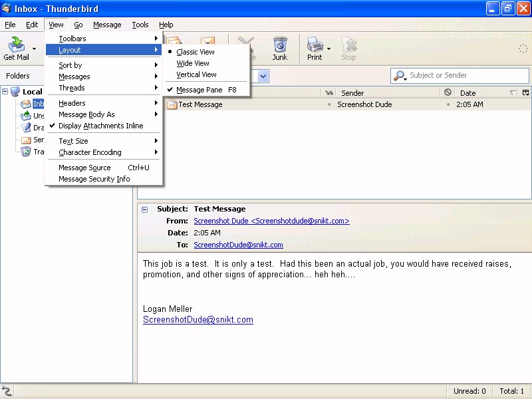Click the Thunderbird title bar icon
The height and width of the screenshot is (399, 532).
coord(7,9)
